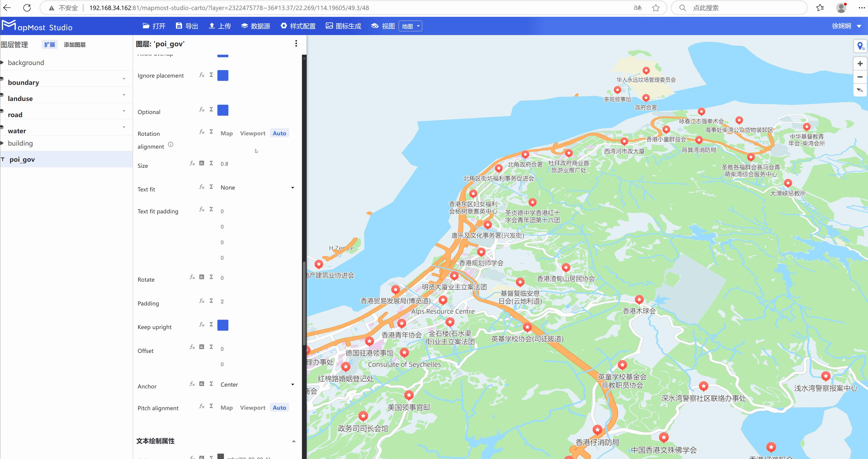This screenshot has height=459, width=868.
Task: Click the 添加图层 button
Action: [74, 44]
